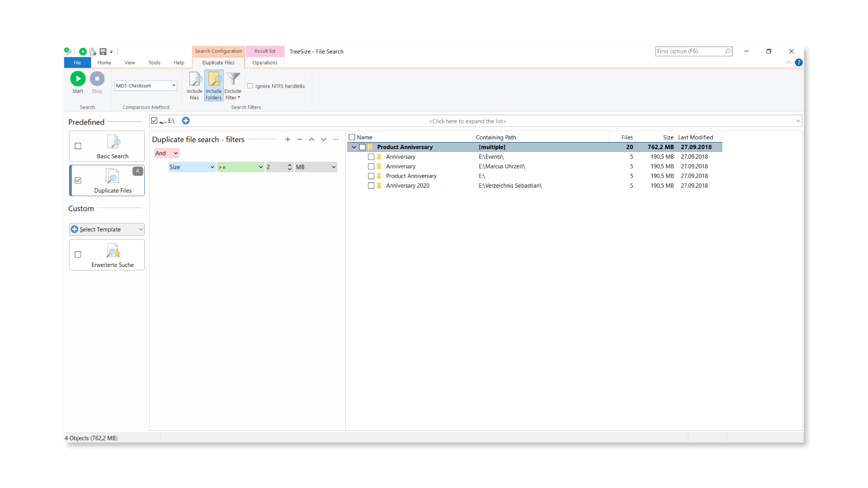
Task: Click the green Start search icon
Action: 78,79
